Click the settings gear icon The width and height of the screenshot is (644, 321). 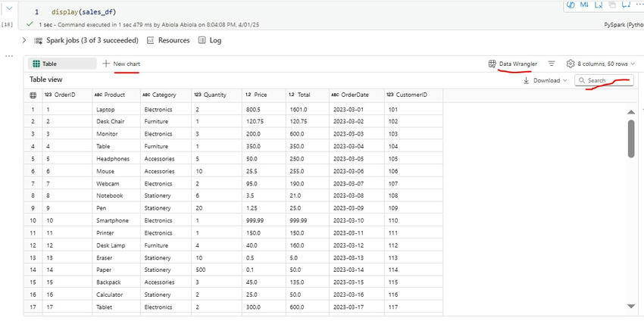point(570,64)
